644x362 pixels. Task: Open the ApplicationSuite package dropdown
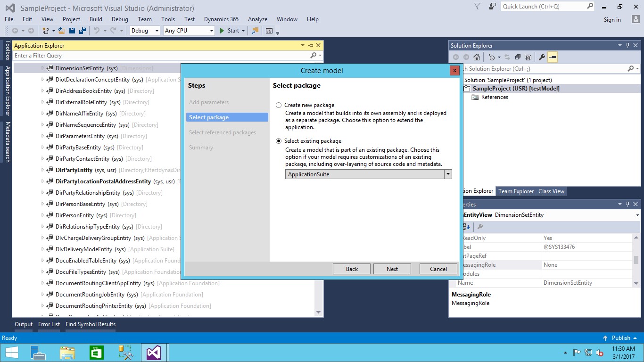[448, 174]
